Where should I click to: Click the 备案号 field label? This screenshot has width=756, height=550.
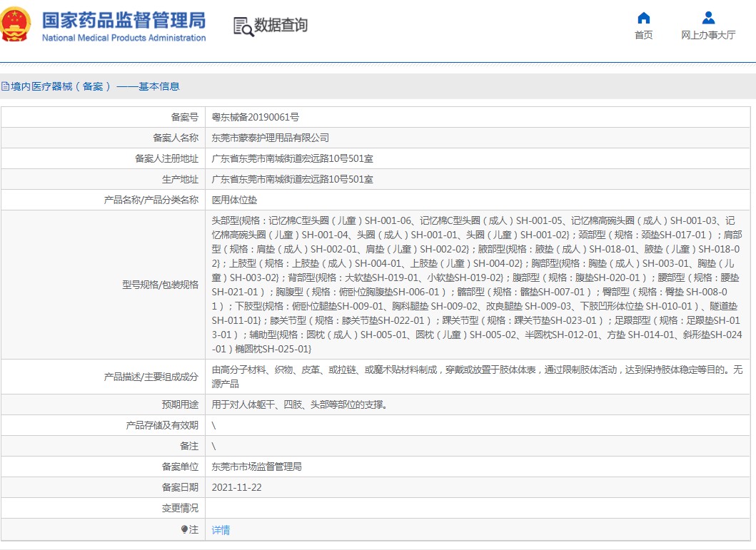click(x=185, y=117)
